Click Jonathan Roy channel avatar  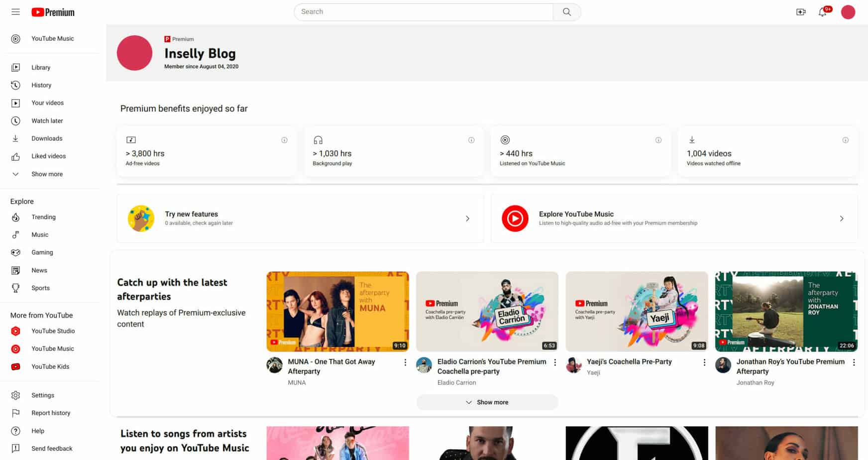pos(723,365)
